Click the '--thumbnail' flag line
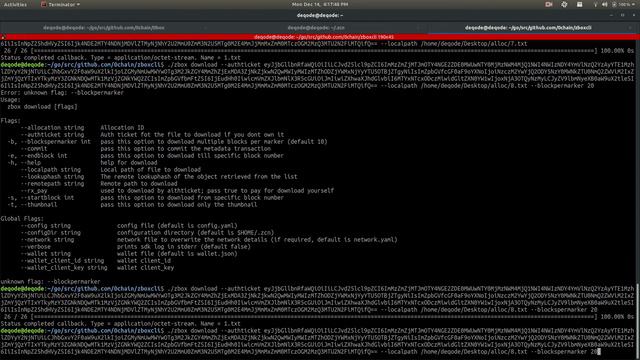 click(x=132, y=204)
